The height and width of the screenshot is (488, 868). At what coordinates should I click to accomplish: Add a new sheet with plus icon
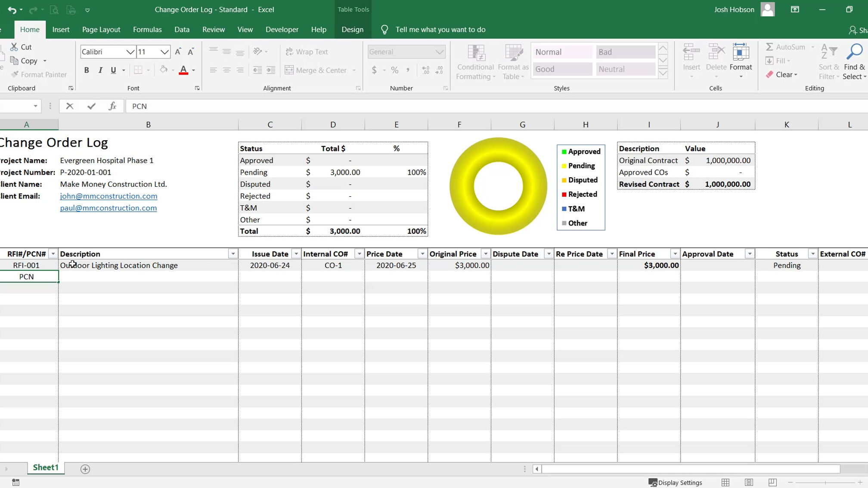click(x=85, y=469)
